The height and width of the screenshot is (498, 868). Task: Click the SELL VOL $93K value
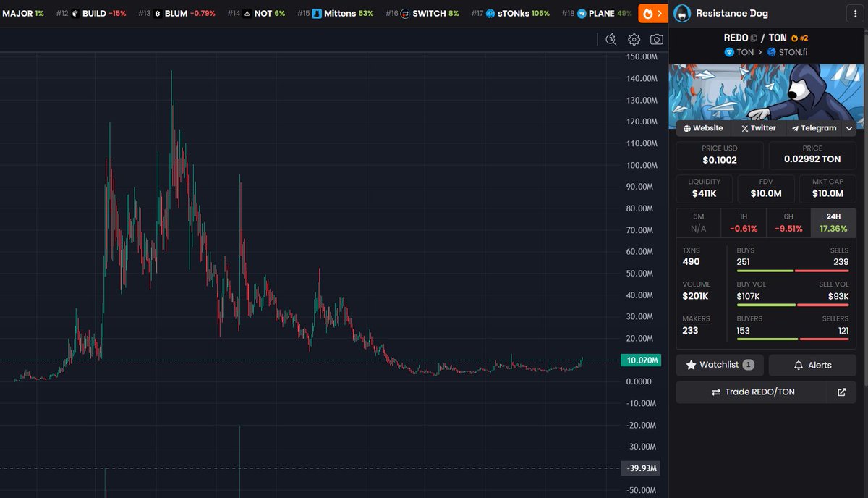tap(838, 296)
